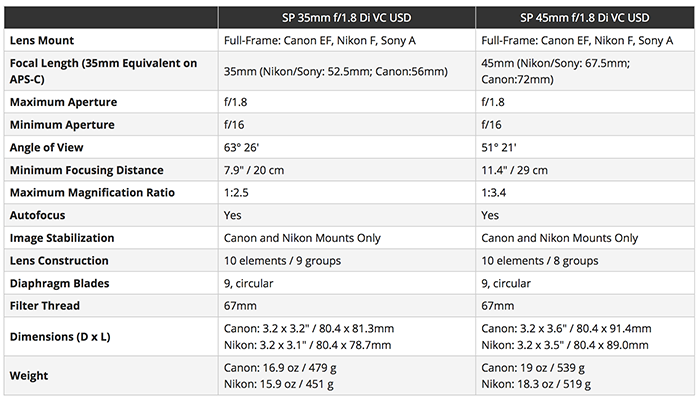
Task: Select the Autofocus row label
Action: tap(38, 216)
